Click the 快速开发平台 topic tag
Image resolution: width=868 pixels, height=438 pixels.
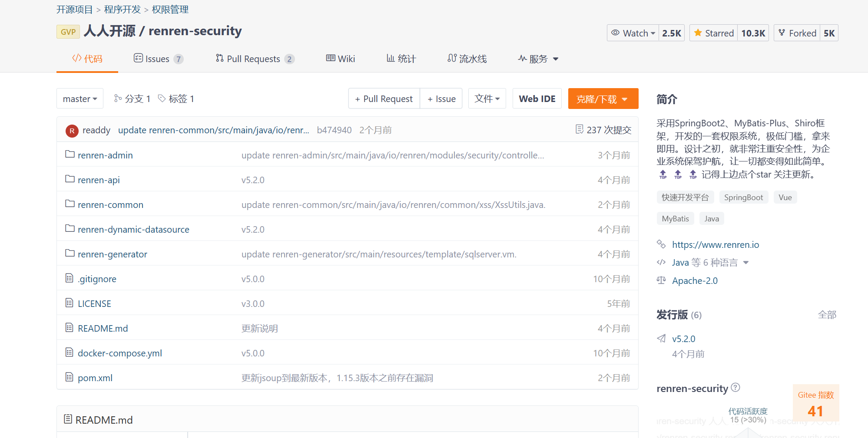coord(685,197)
